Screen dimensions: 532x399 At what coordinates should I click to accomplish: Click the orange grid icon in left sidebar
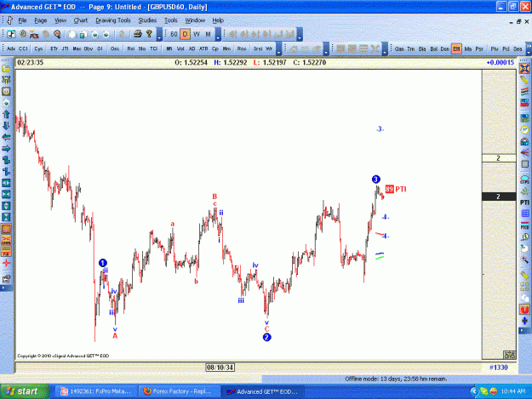[6, 229]
